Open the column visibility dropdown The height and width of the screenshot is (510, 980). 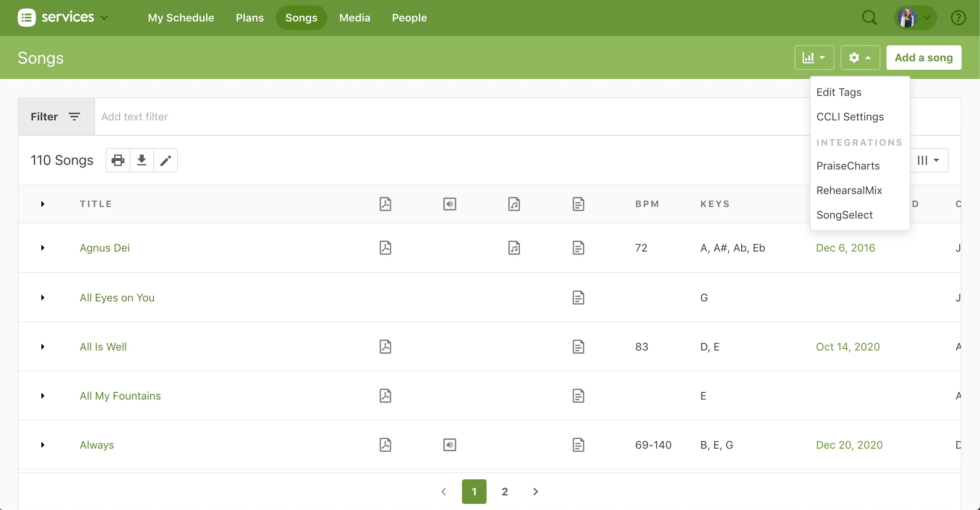[x=929, y=160]
